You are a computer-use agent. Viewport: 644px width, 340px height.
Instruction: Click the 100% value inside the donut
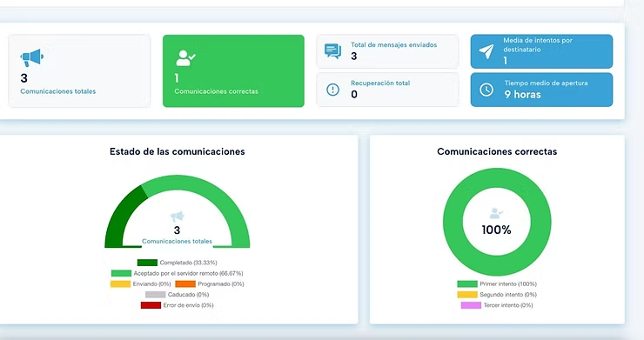click(497, 230)
